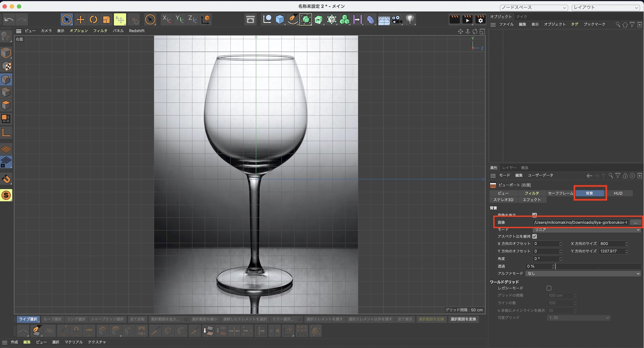Uncheck アスペクト比を維持 checkbox
The width and height of the screenshot is (644, 348).
pos(535,237)
